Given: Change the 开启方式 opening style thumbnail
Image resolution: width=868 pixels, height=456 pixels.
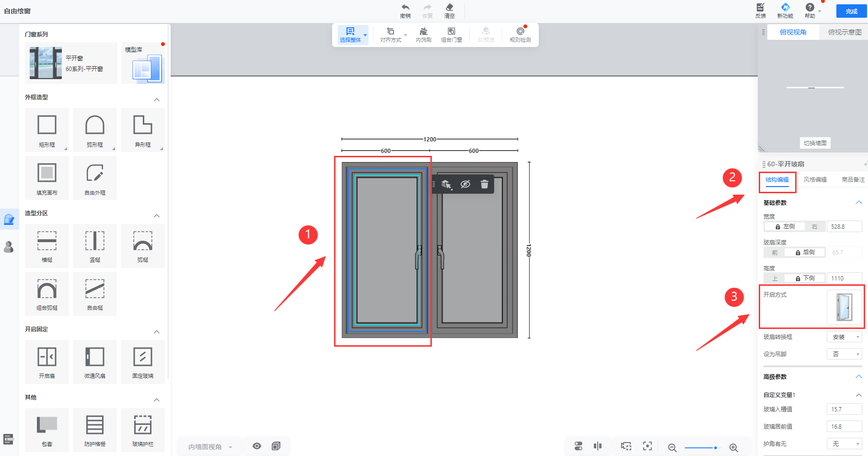Looking at the screenshot, I should (x=844, y=307).
